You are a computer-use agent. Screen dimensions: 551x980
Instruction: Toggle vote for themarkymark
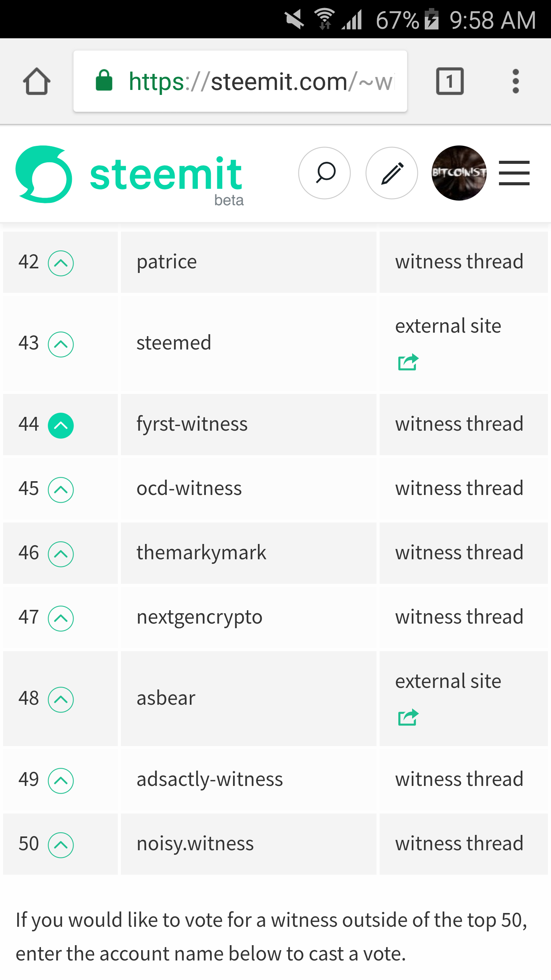[61, 554]
